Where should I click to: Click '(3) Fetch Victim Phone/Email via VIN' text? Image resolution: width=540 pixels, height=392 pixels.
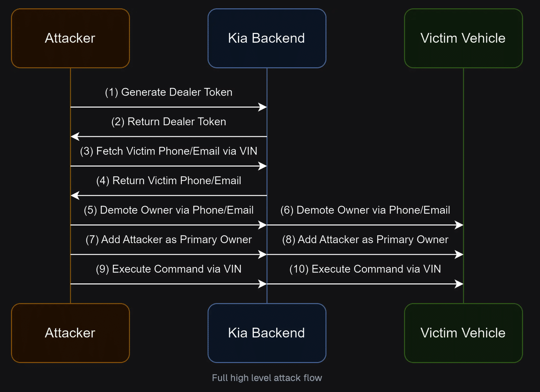[169, 151]
